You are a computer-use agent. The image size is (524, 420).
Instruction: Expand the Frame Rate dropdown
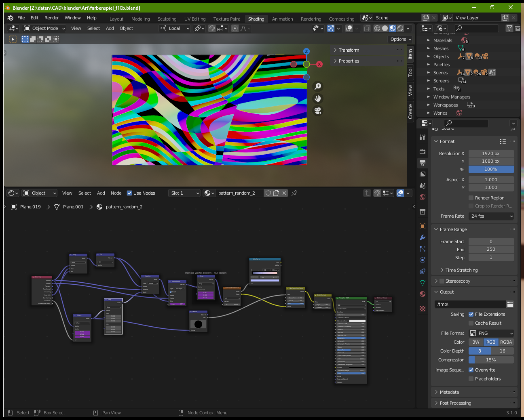click(491, 216)
